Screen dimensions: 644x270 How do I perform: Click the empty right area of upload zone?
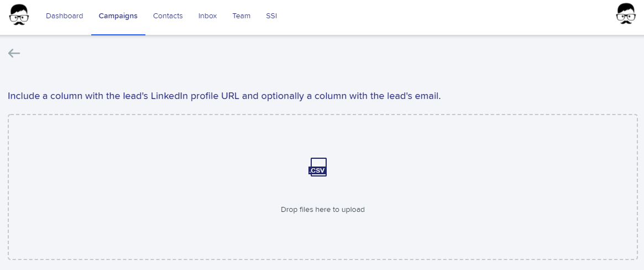click(514, 187)
